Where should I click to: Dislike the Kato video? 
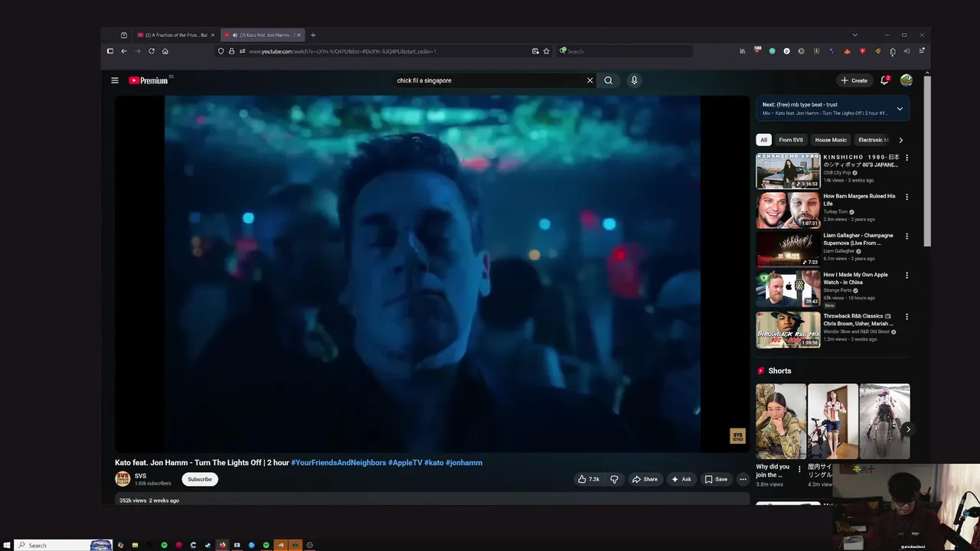point(614,479)
